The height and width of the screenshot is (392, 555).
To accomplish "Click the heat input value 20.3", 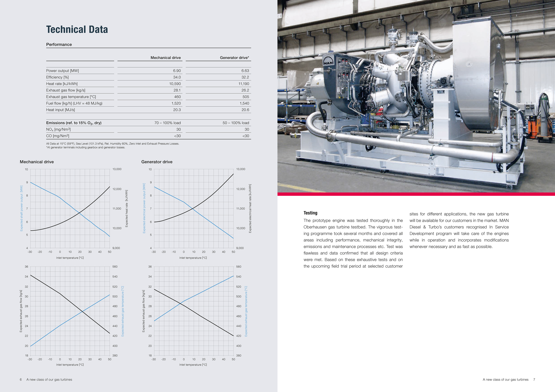I will (177, 110).
